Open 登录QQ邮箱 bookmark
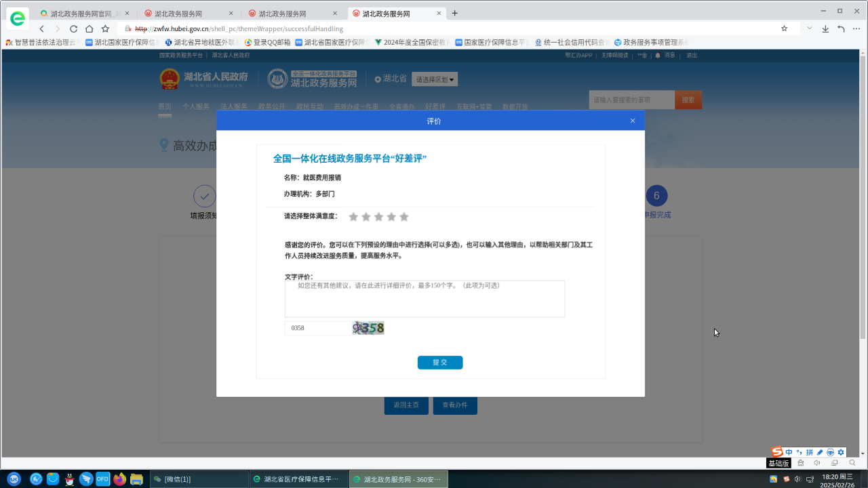Viewport: 868px width, 488px height. [267, 42]
